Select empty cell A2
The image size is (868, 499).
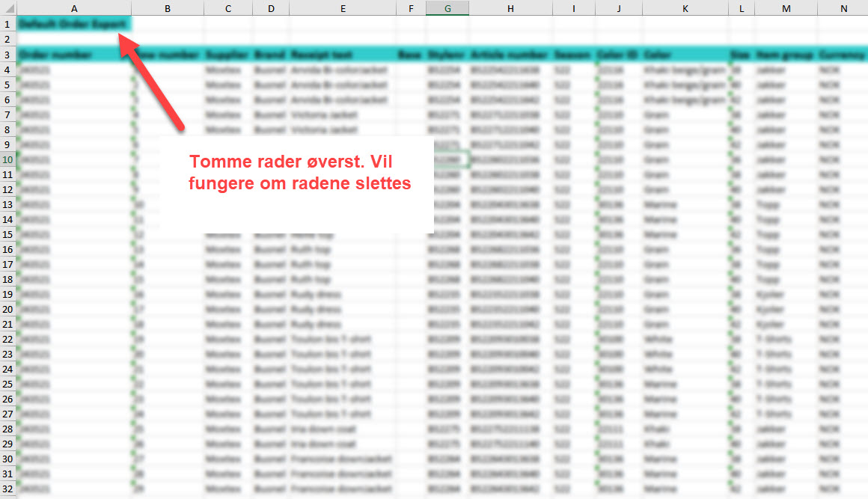(x=73, y=39)
